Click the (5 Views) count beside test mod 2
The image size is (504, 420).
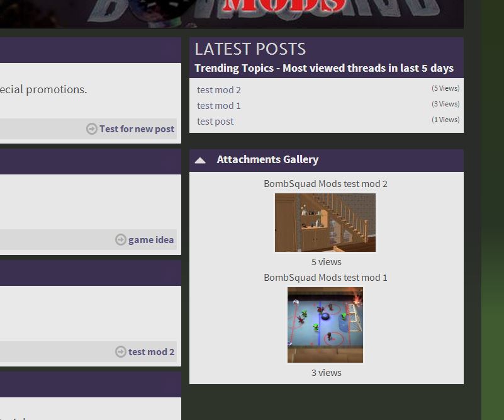click(x=445, y=89)
